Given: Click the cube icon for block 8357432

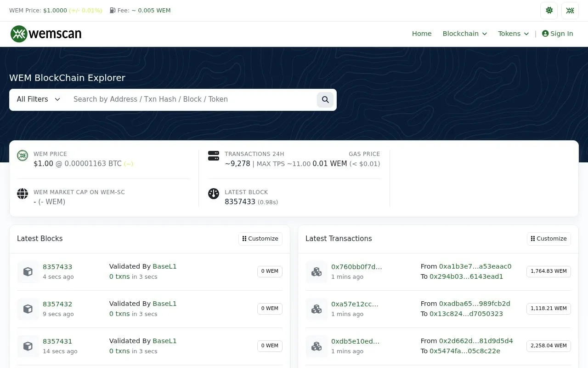Looking at the screenshot, I should 28,309.
